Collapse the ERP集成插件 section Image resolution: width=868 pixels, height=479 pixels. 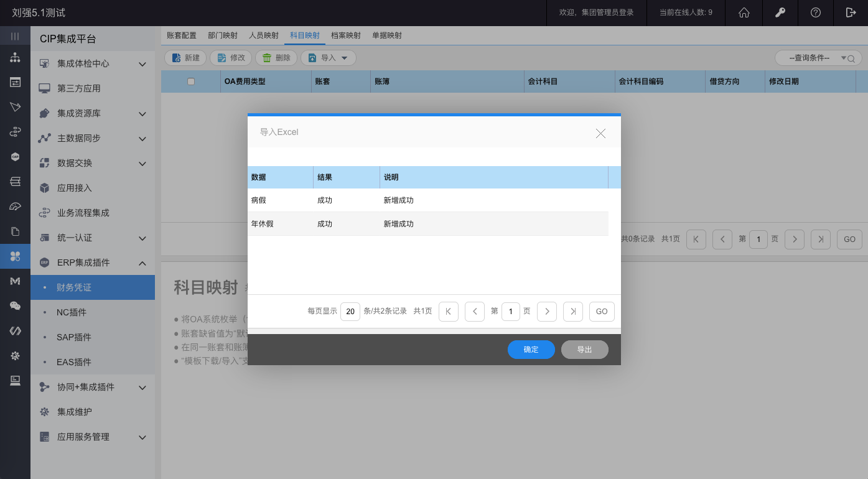tap(93, 263)
